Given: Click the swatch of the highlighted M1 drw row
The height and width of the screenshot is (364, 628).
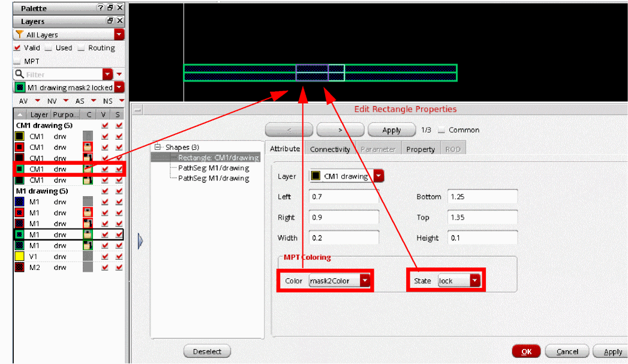Looking at the screenshot, I should pos(19,234).
